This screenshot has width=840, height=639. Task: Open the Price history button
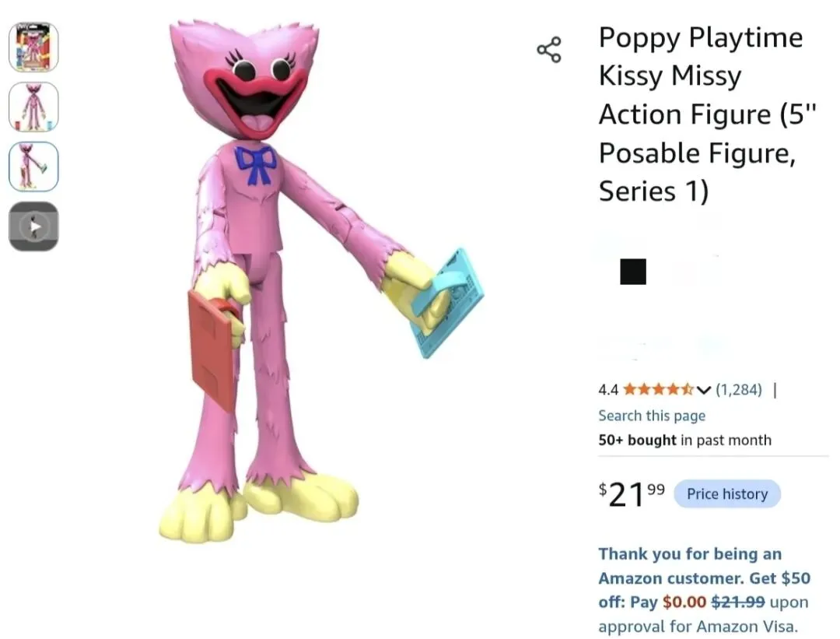(727, 493)
